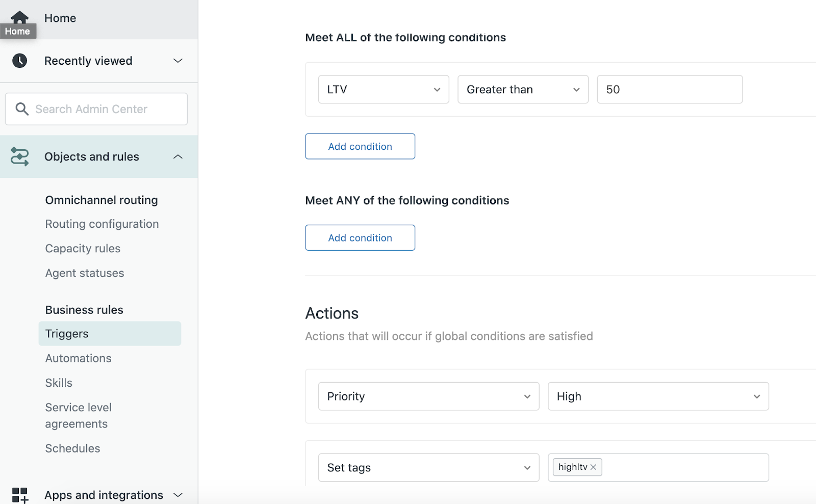Viewport: 816px width, 504px height.
Task: Open the High priority value dropdown
Action: click(658, 396)
